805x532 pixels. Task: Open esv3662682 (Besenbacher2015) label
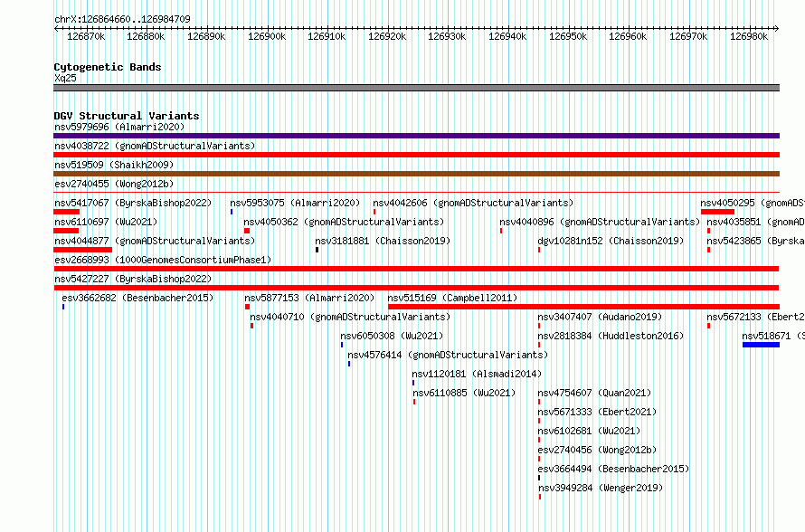coord(137,298)
